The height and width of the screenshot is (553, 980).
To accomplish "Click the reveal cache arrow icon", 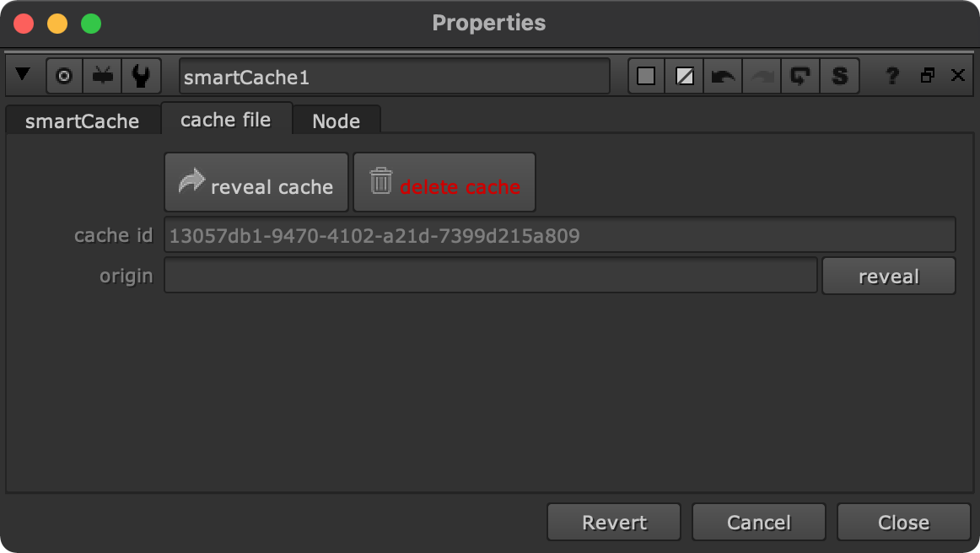I will [x=192, y=180].
